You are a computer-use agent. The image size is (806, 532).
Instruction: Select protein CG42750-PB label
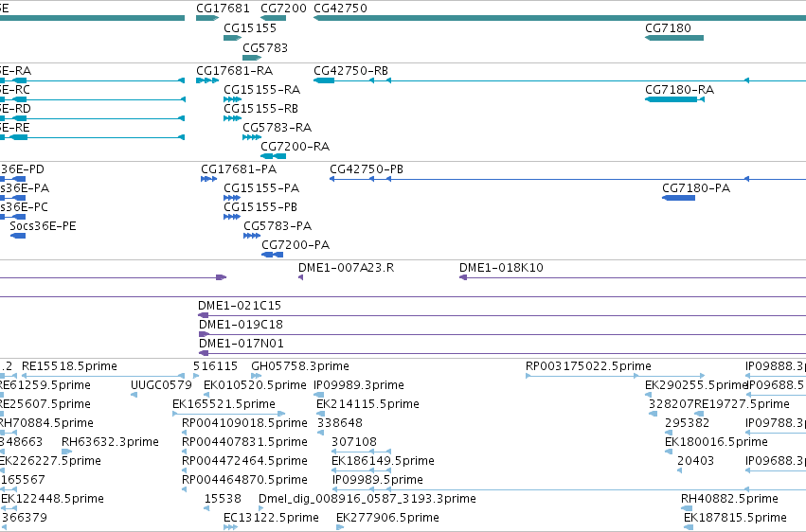click(367, 168)
